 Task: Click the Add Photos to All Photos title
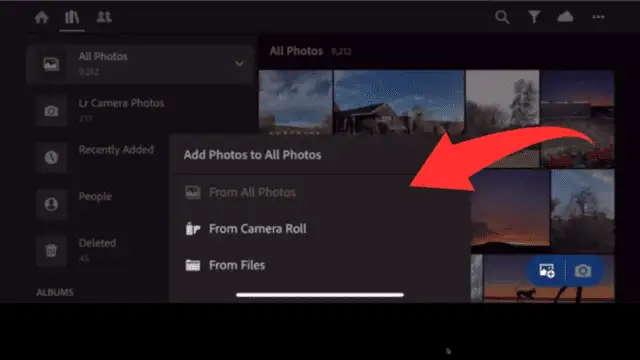pyautogui.click(x=252, y=155)
